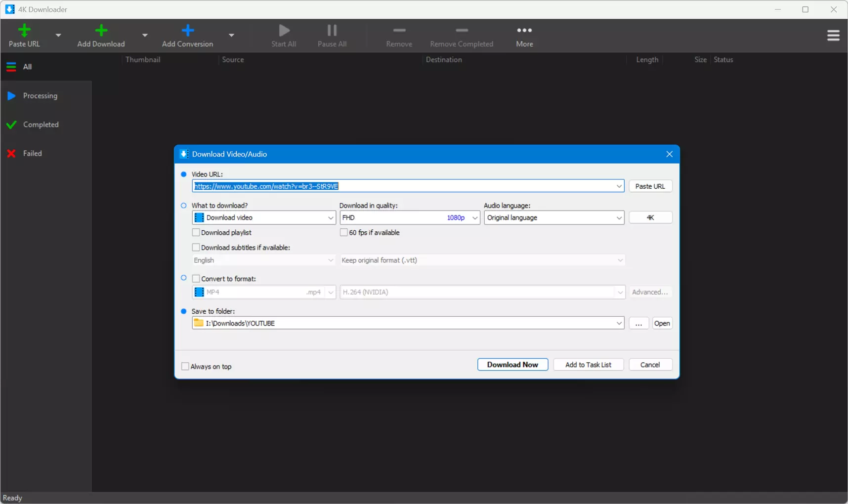Click the Remove Completed toolbar icon
The image size is (848, 504).
click(462, 30)
